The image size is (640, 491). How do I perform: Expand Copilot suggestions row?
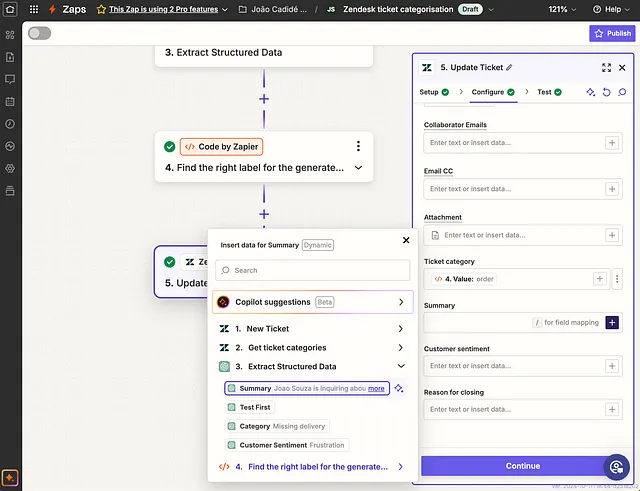pos(313,302)
